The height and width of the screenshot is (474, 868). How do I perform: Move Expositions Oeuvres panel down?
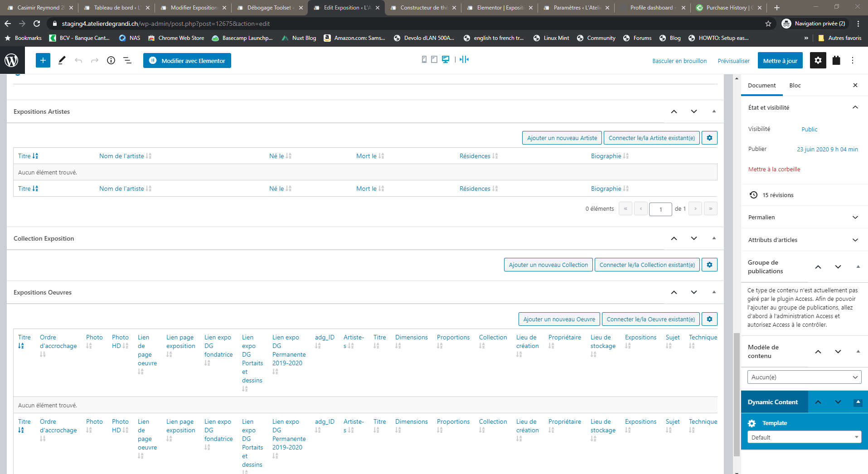(x=694, y=292)
